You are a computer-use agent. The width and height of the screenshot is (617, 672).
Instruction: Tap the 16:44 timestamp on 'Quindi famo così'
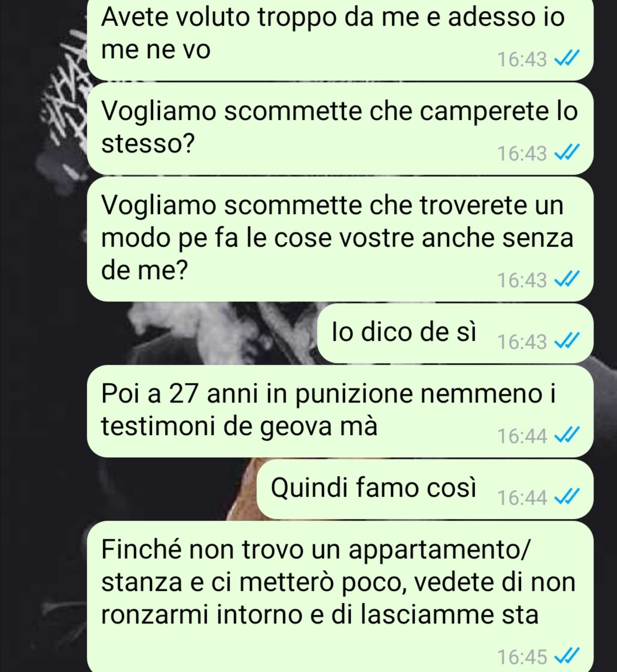522,498
